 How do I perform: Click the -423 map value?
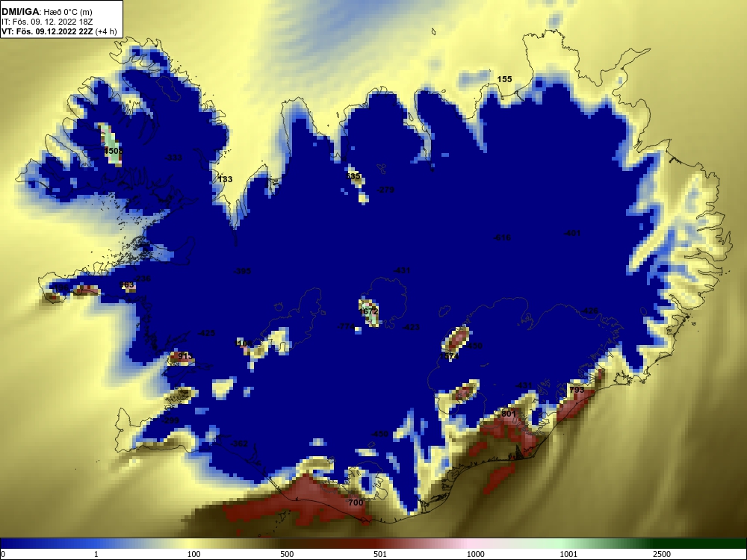[411, 328]
